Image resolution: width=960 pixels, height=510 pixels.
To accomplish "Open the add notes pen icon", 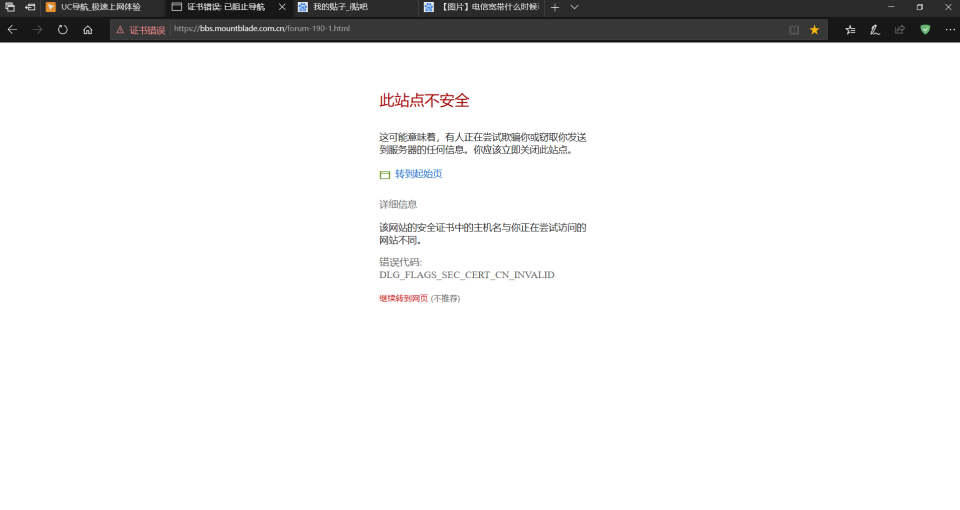I will pyautogui.click(x=875, y=29).
